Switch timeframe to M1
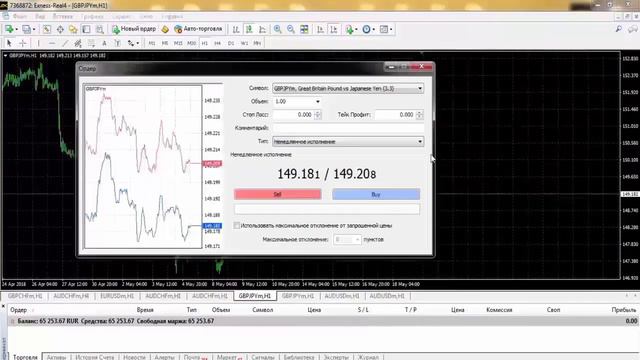640x360 pixels. pos(152,43)
